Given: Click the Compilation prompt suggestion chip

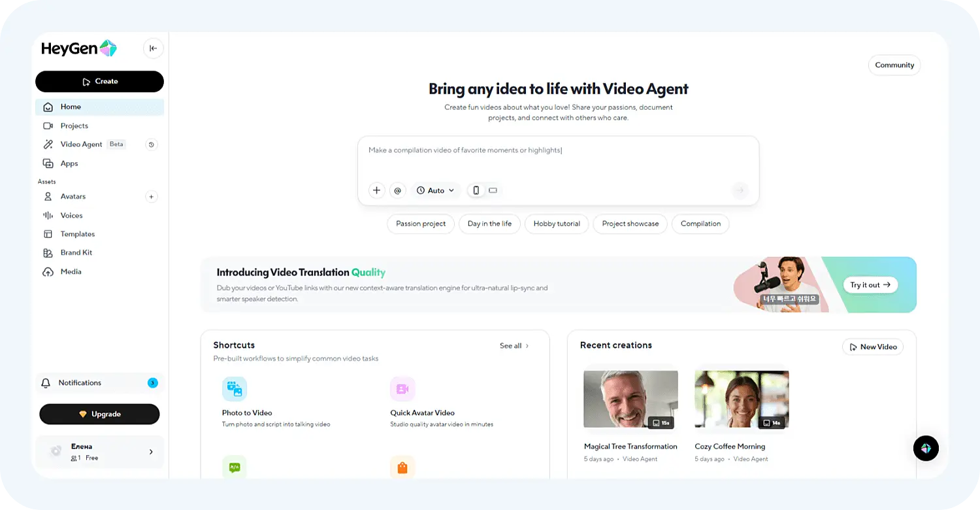Looking at the screenshot, I should [x=700, y=224].
